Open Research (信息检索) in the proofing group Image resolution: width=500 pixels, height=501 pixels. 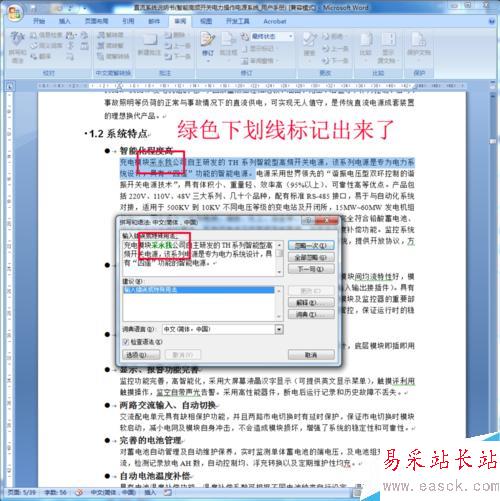click(46, 35)
